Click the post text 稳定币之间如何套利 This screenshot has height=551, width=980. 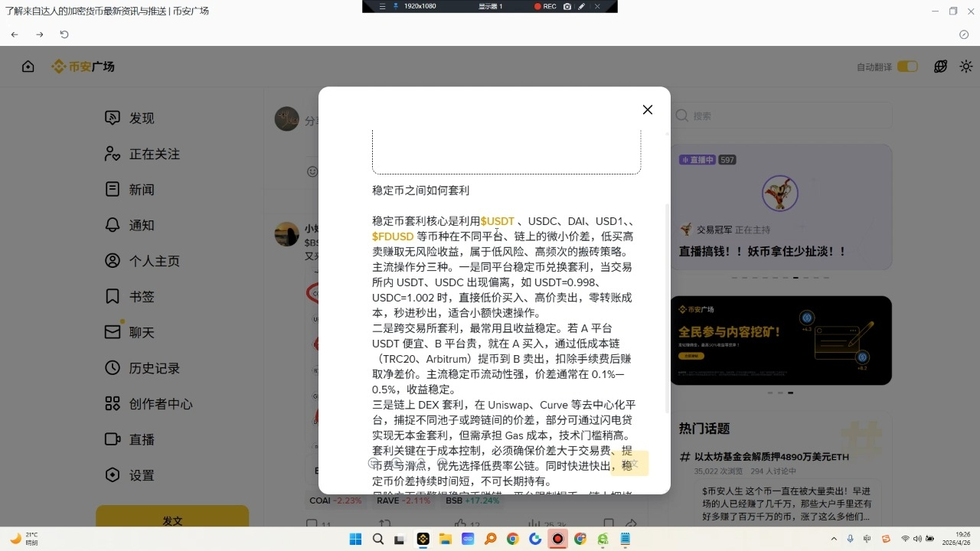pos(420,191)
